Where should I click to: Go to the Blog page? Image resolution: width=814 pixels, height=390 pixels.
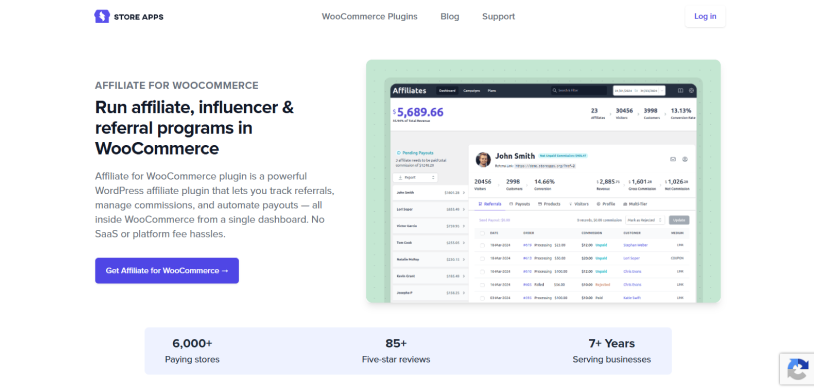[x=450, y=17]
